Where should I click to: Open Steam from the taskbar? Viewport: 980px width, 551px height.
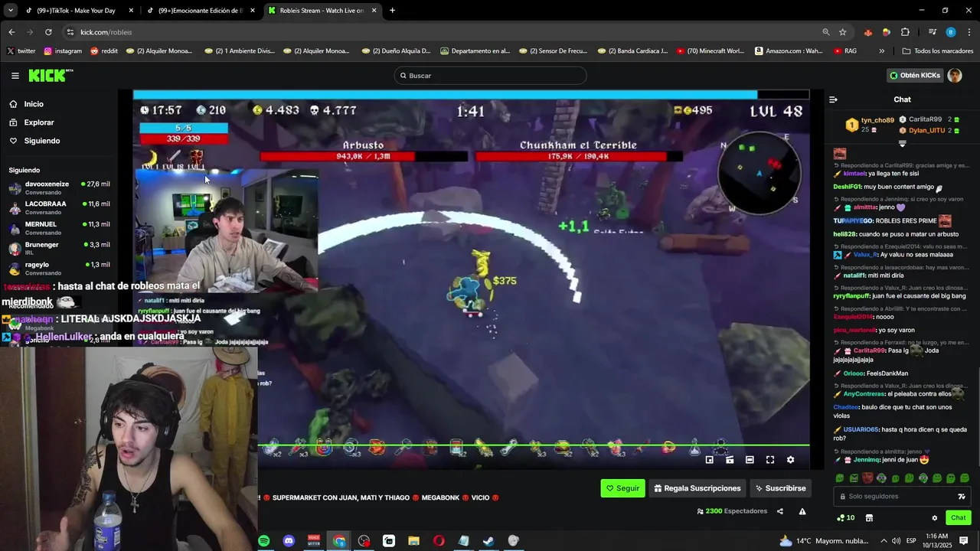[488, 541]
